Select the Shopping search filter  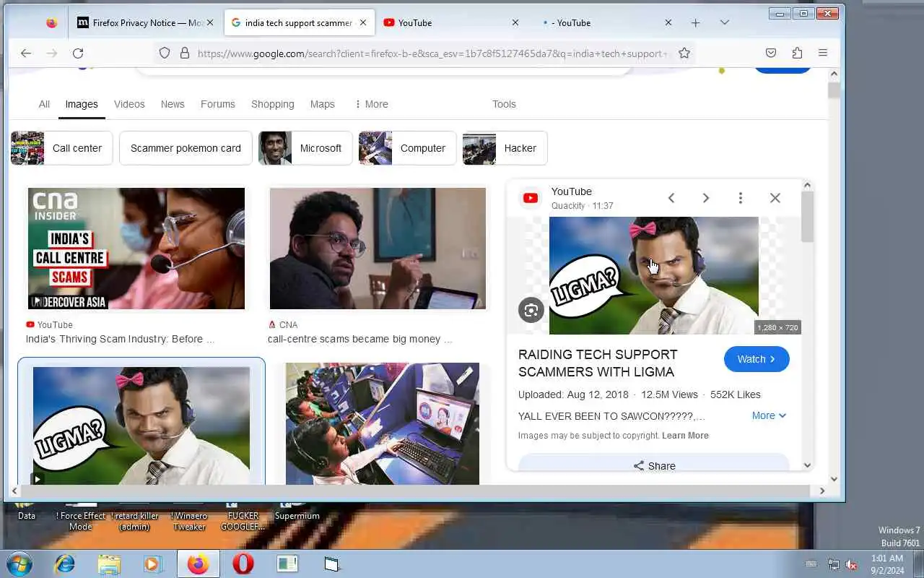273,104
